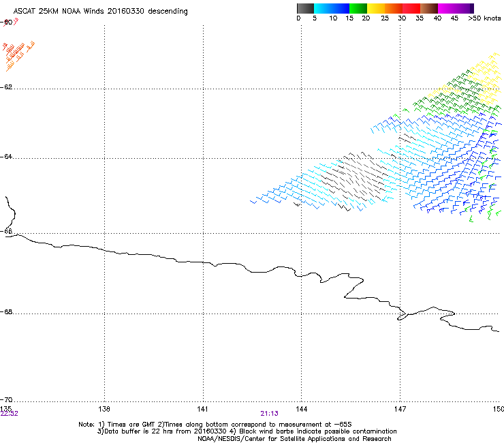
Task: Click the 'NOAA/NESDIS/Center for Satellite Applications and Research' credit
Action: [x=294, y=439]
